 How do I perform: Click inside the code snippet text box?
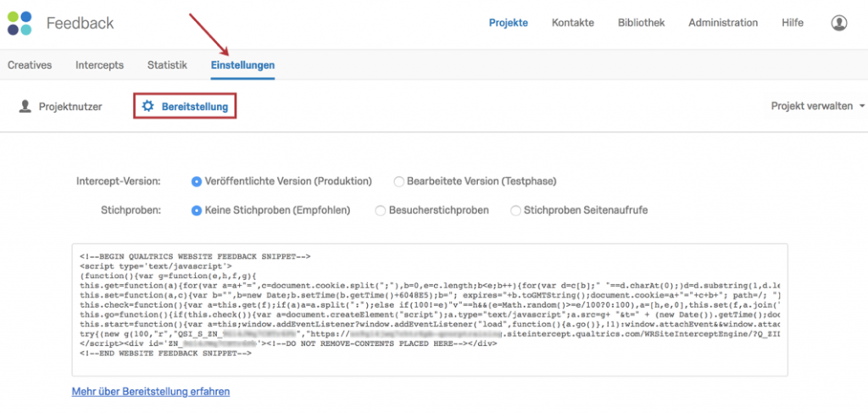[430, 310]
